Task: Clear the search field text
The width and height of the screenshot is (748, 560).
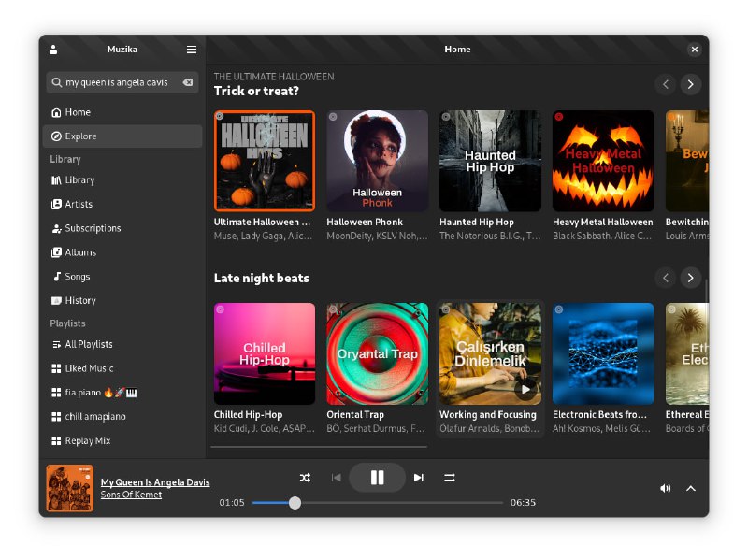Action: point(188,82)
